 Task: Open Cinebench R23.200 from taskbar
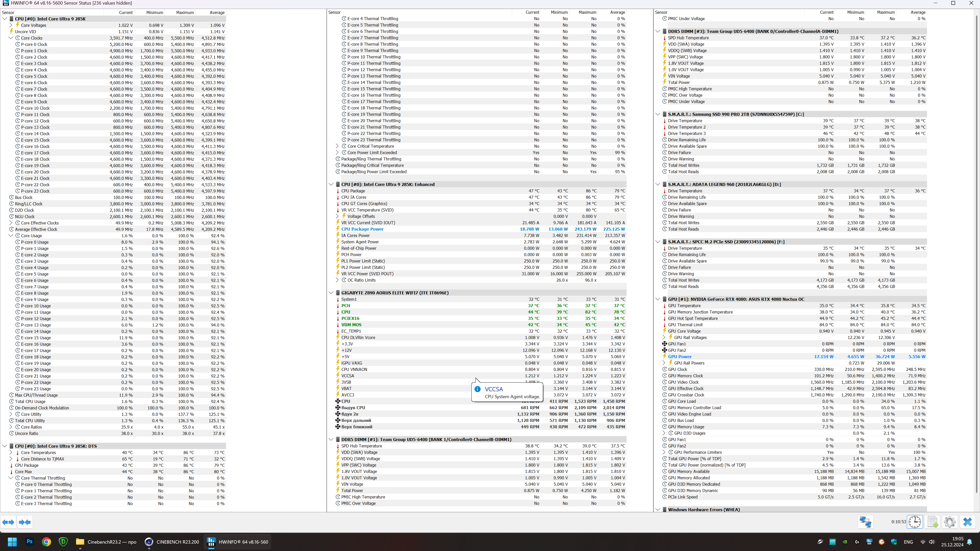pos(172,542)
